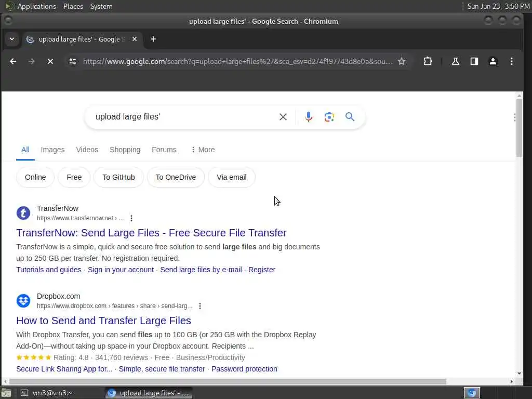Close the 'upload large files' tab
The image size is (532, 399).
[135, 39]
